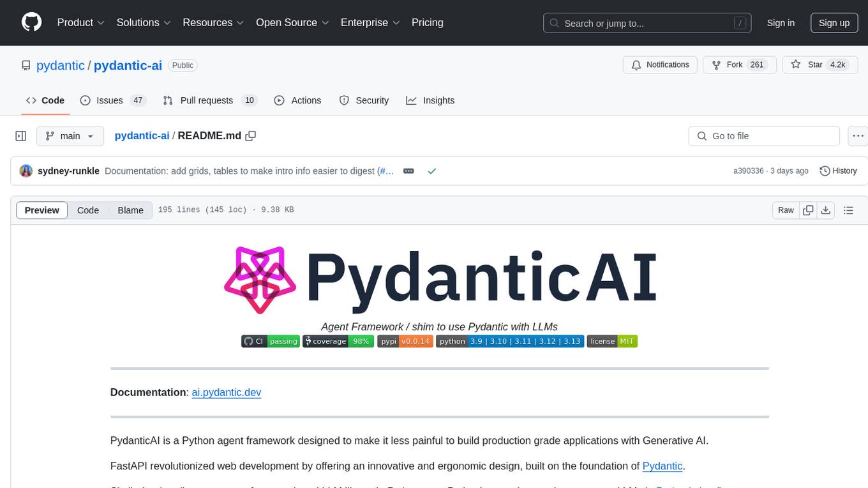Viewport: 868px width, 488px height.
Task: Open the Raw file view
Action: (x=786, y=210)
